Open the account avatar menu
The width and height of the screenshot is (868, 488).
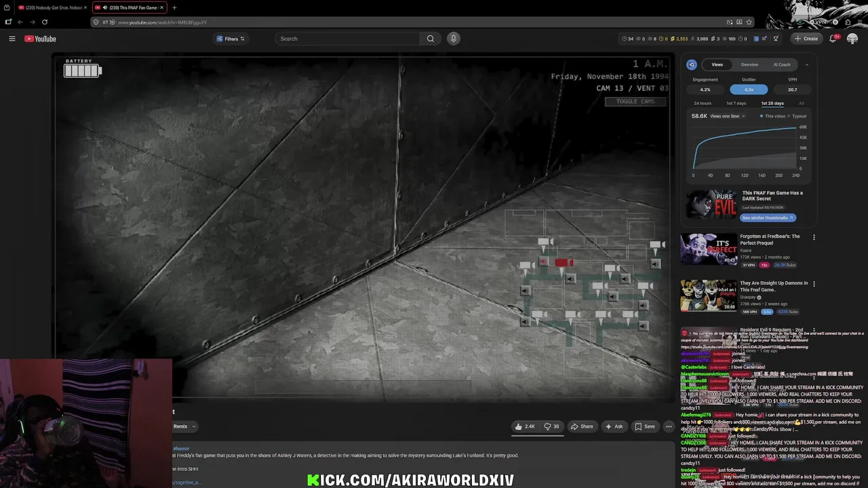pyautogui.click(x=852, y=39)
